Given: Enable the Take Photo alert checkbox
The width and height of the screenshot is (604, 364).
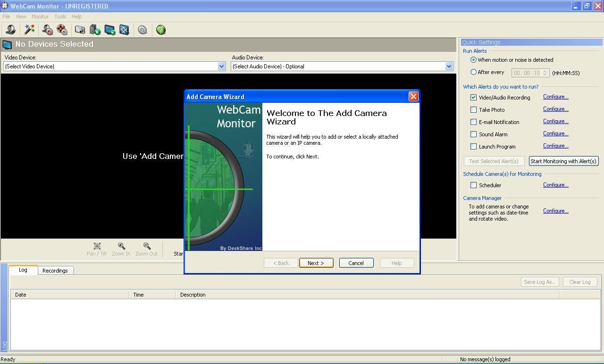Looking at the screenshot, I should (x=474, y=109).
